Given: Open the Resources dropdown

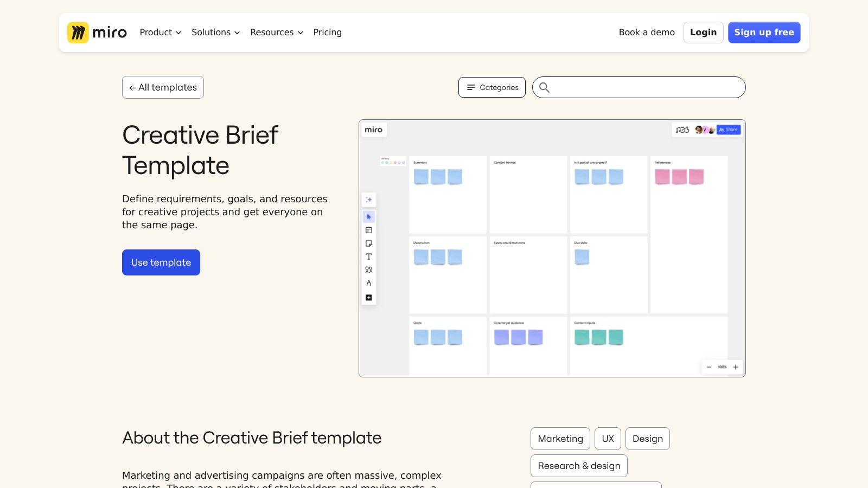Looking at the screenshot, I should coord(277,33).
